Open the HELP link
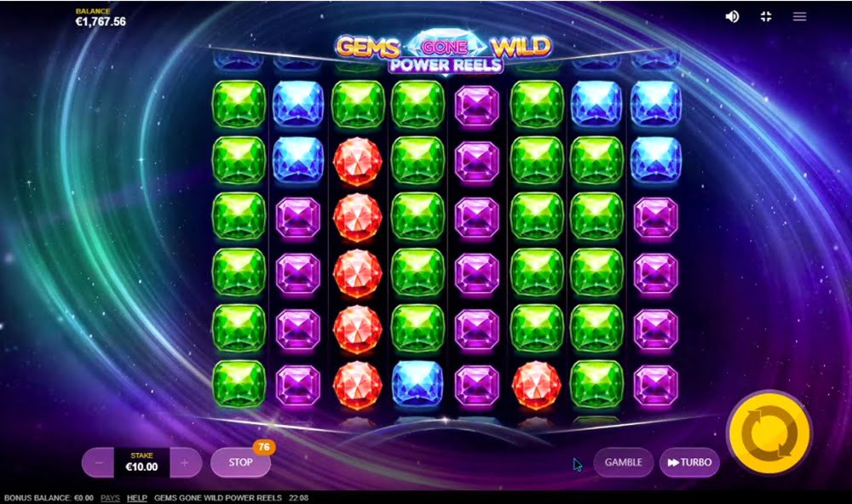The width and height of the screenshot is (852, 504). pyautogui.click(x=137, y=497)
